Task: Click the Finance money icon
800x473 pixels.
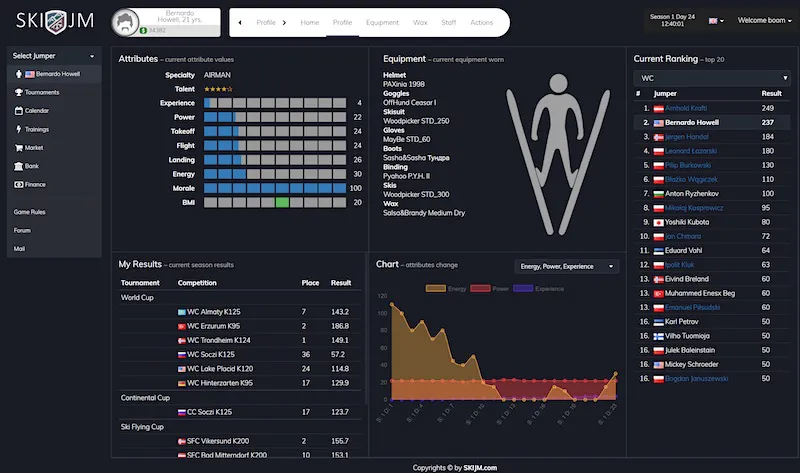Action: click(x=18, y=184)
